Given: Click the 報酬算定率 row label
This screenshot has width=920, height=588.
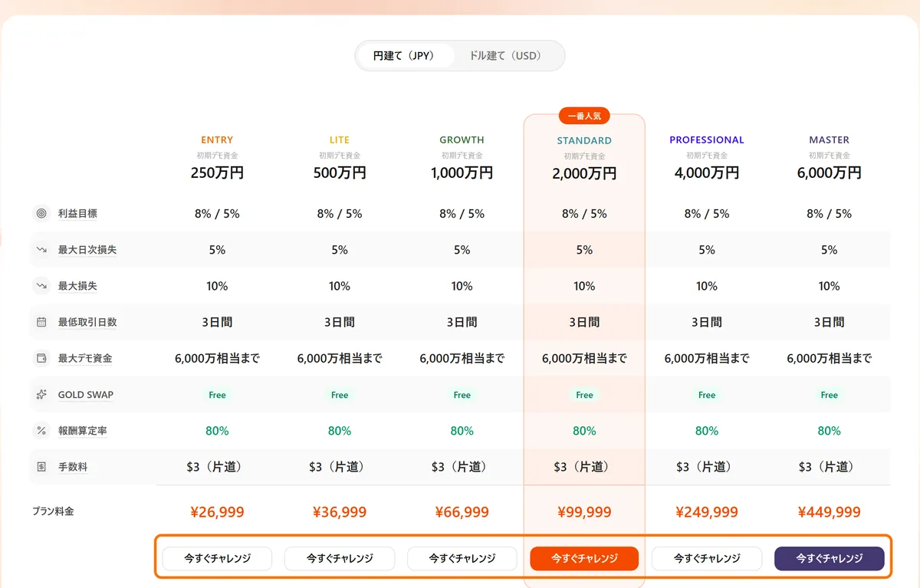Looking at the screenshot, I should (x=83, y=431).
